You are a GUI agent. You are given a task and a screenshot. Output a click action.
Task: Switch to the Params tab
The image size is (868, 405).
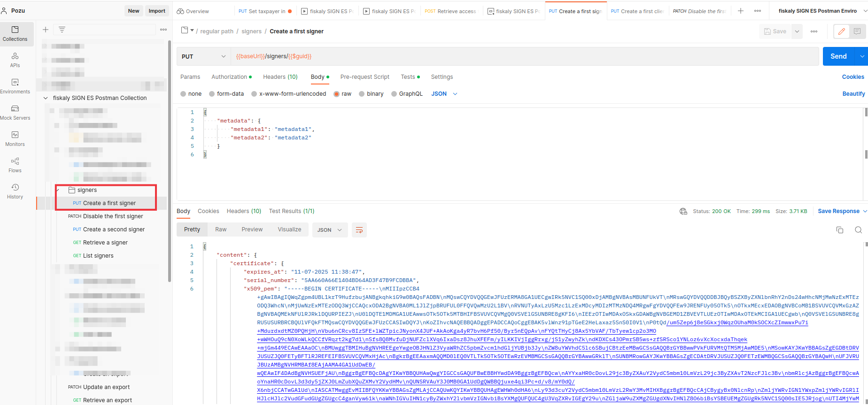(190, 77)
